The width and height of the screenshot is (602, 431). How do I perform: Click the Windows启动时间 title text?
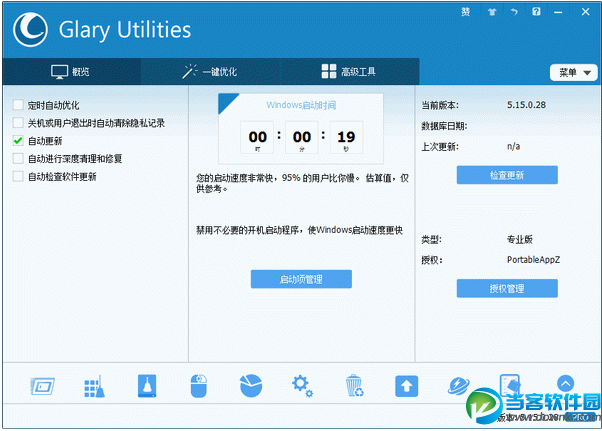tap(301, 105)
